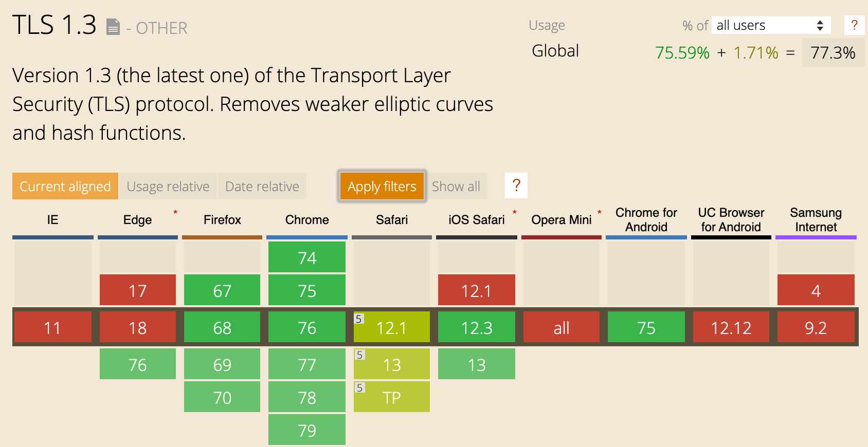Click the red question mark next to usage dropdown
The image size is (868, 447).
854,25
